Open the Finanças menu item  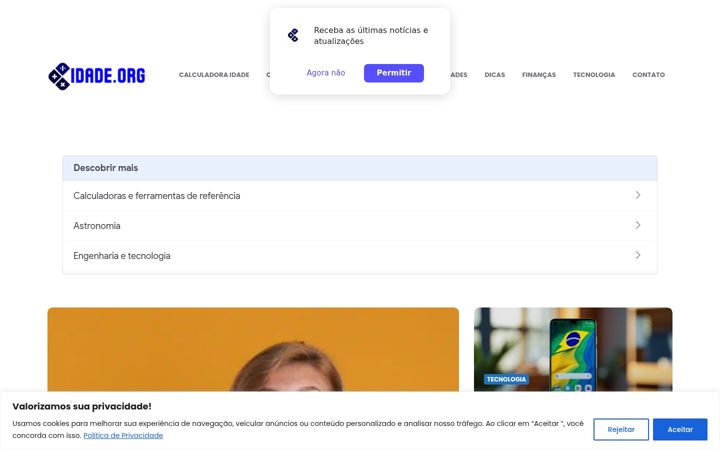coord(539,75)
